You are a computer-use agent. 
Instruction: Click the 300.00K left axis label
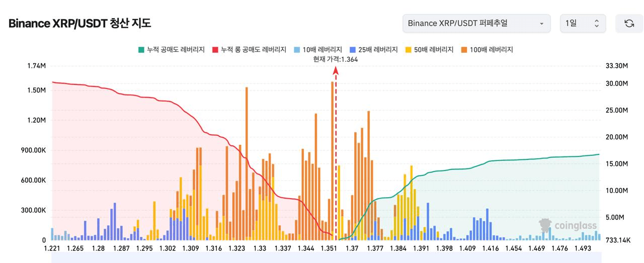coord(34,211)
